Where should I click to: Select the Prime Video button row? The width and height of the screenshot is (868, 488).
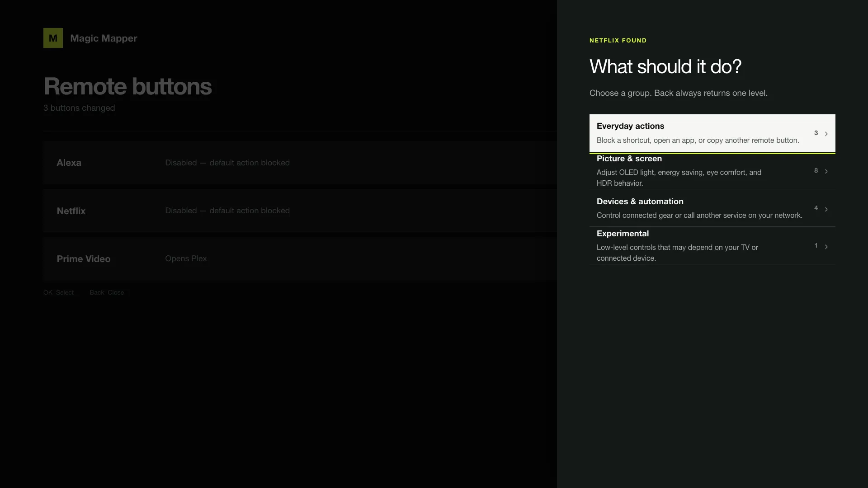[x=300, y=259]
